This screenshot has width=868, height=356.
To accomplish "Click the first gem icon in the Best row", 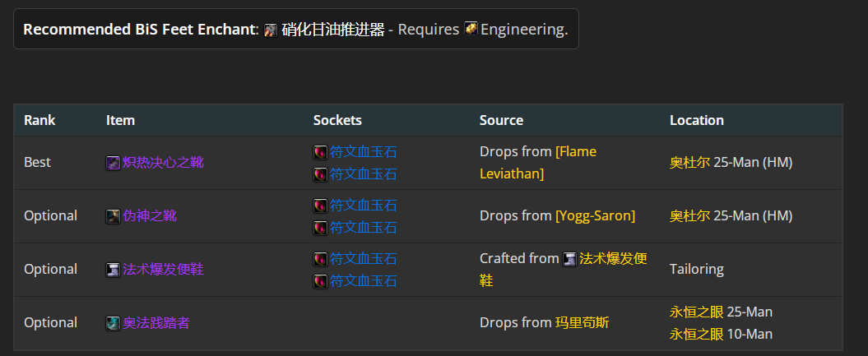I will (x=320, y=153).
